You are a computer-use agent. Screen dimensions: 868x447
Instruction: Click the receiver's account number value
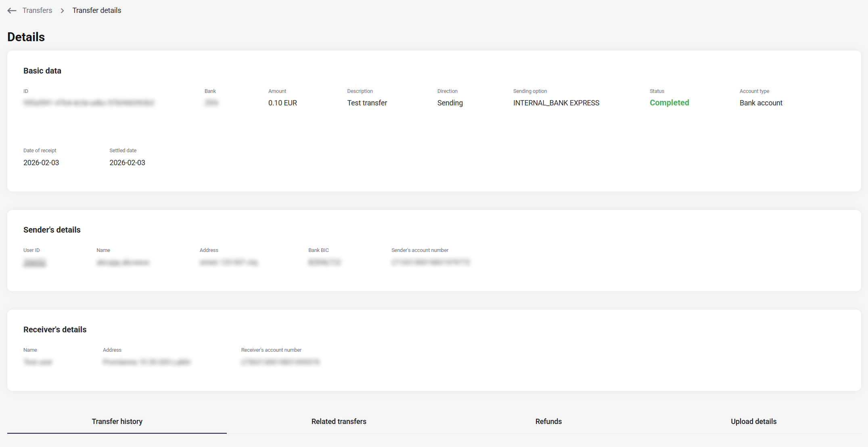tap(280, 362)
